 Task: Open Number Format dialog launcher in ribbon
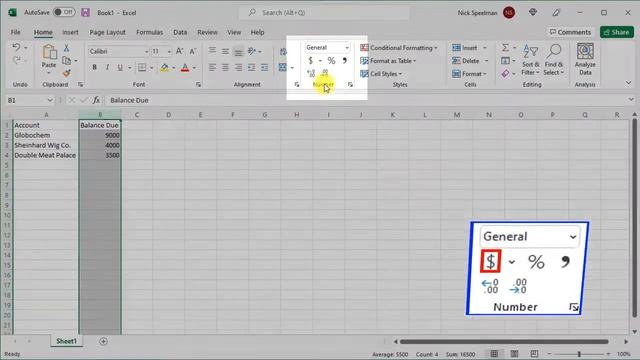click(350, 84)
